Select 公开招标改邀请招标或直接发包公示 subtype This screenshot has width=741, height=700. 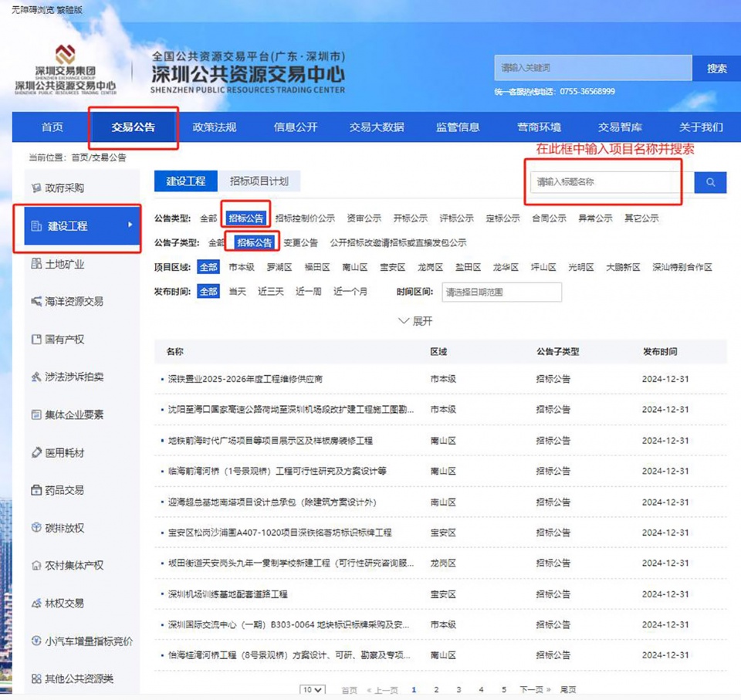tap(398, 243)
